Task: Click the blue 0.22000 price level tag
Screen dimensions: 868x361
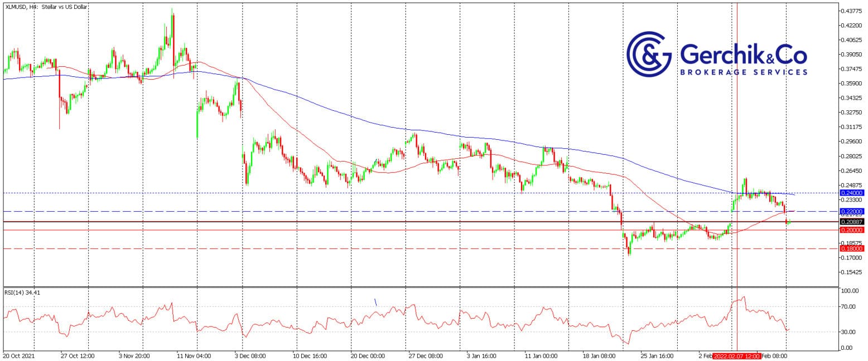Action: (851, 212)
